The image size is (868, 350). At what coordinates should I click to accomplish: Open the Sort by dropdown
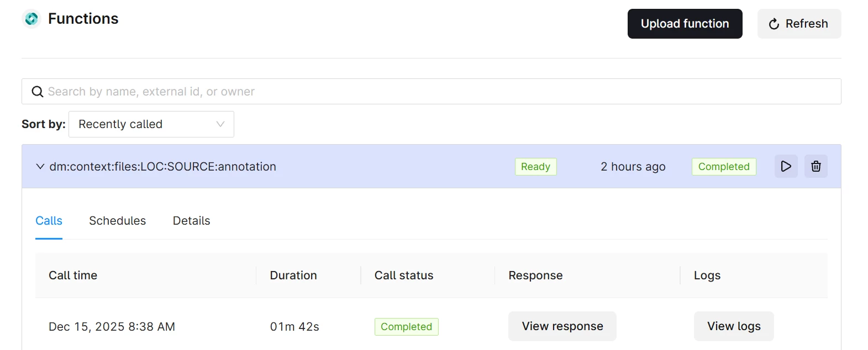tap(151, 124)
